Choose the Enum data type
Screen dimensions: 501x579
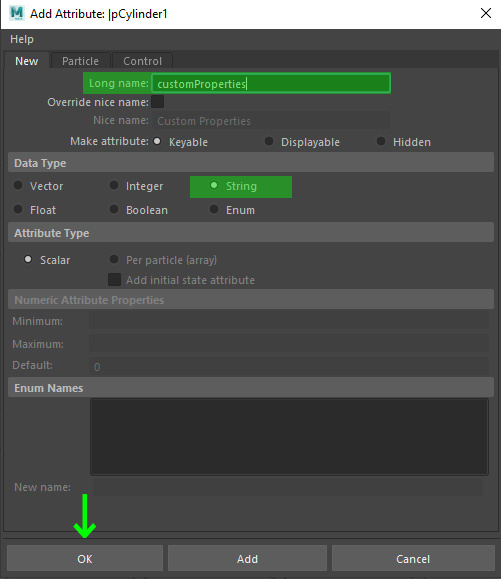tap(214, 210)
